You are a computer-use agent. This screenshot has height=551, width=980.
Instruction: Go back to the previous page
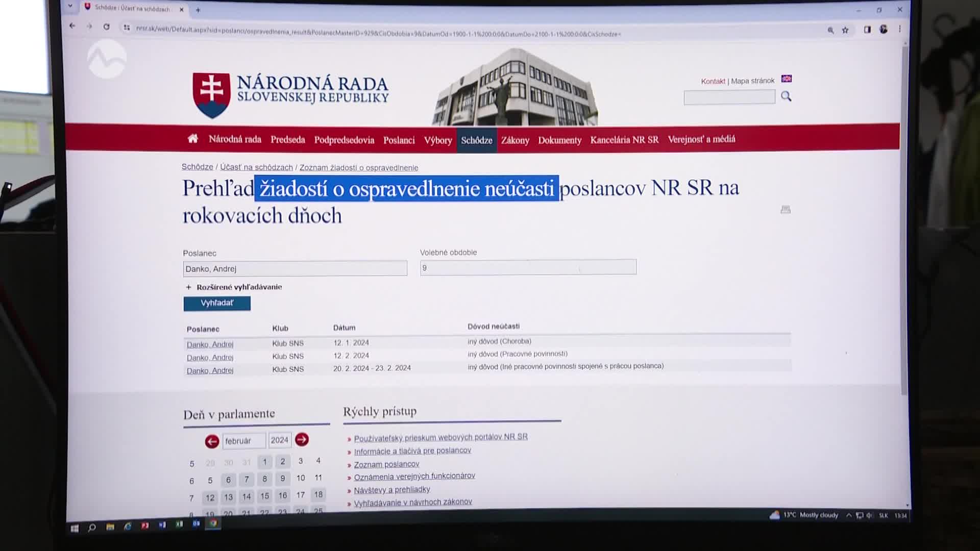72,26
